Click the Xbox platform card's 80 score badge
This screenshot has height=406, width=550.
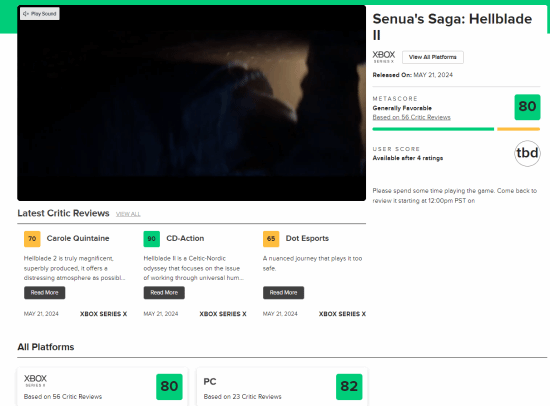pos(169,387)
